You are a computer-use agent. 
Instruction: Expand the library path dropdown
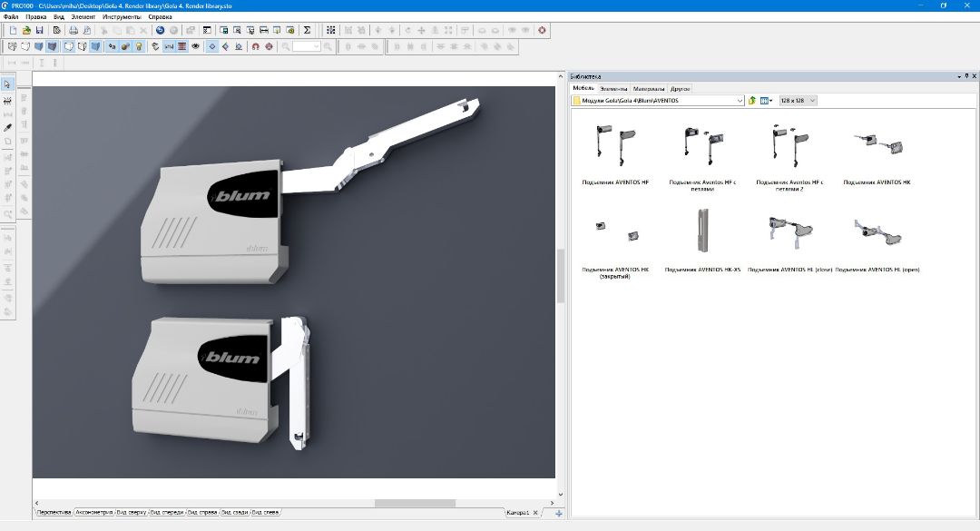point(740,101)
